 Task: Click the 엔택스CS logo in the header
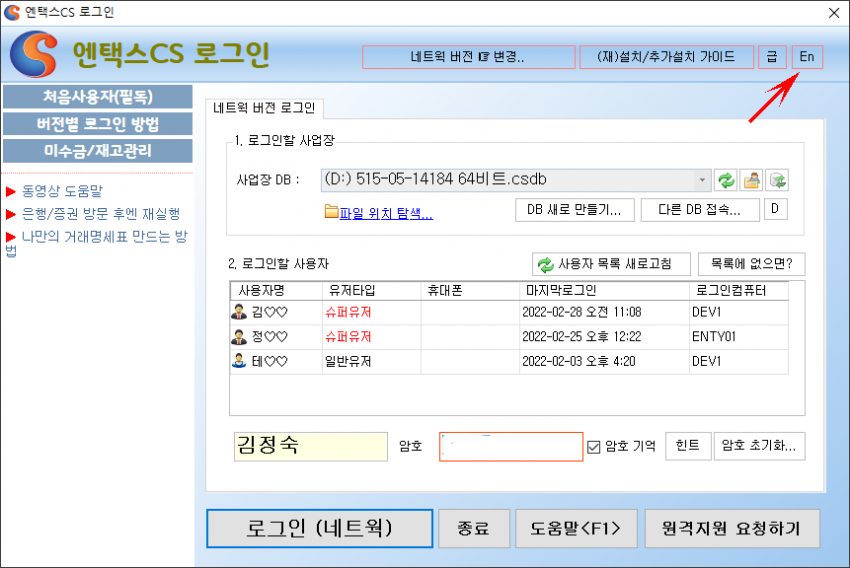click(34, 54)
